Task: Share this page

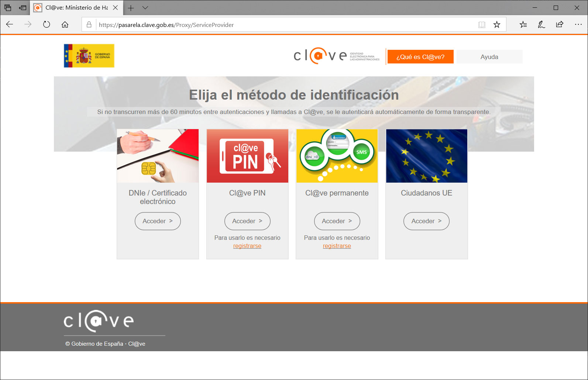Action: click(560, 25)
